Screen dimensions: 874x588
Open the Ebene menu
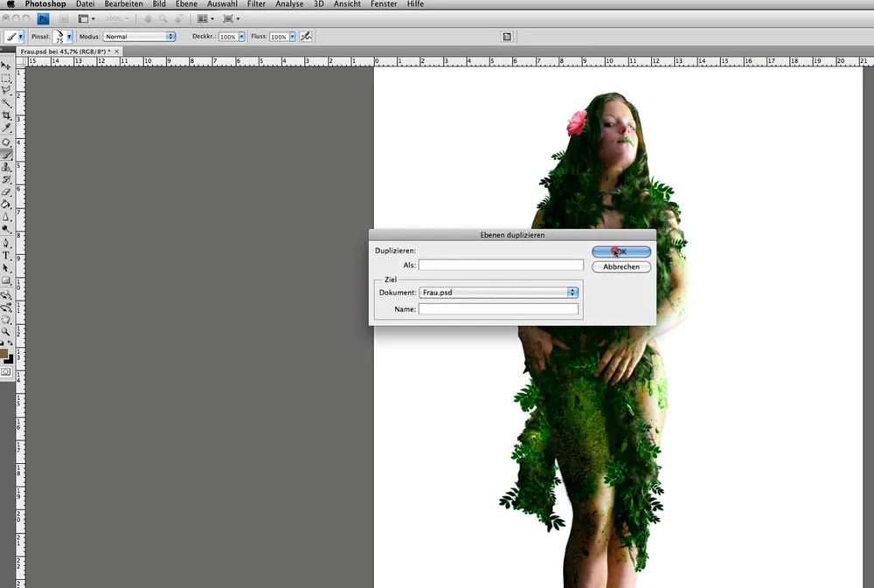[x=186, y=3]
